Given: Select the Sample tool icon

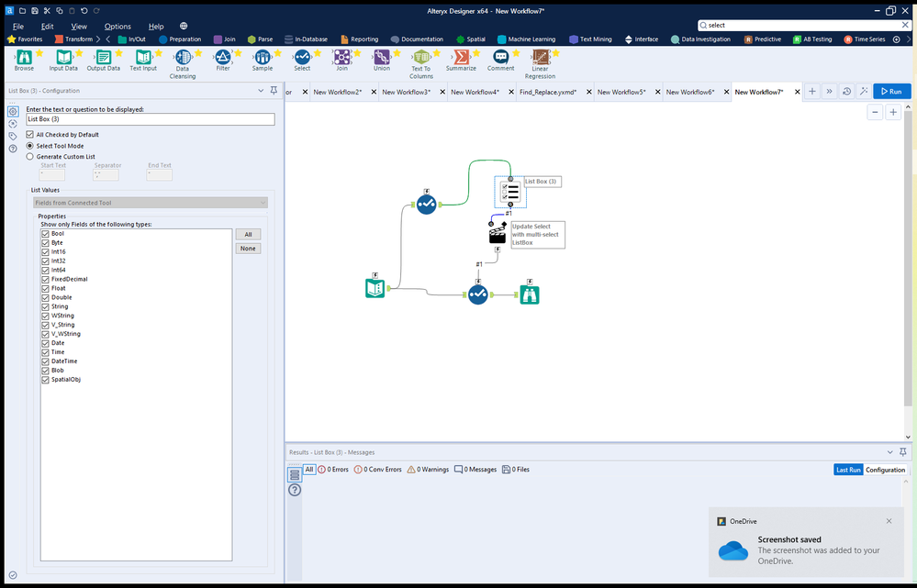Looking at the screenshot, I should pyautogui.click(x=263, y=57).
